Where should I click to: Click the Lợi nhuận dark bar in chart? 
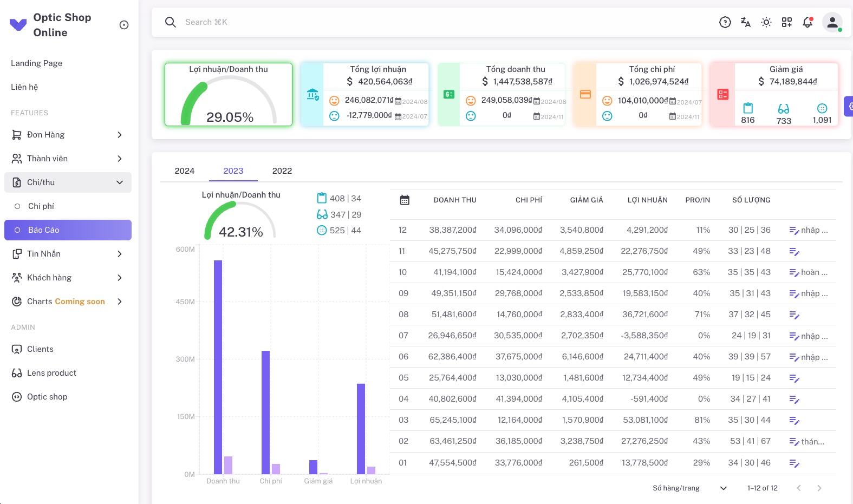coord(361,429)
